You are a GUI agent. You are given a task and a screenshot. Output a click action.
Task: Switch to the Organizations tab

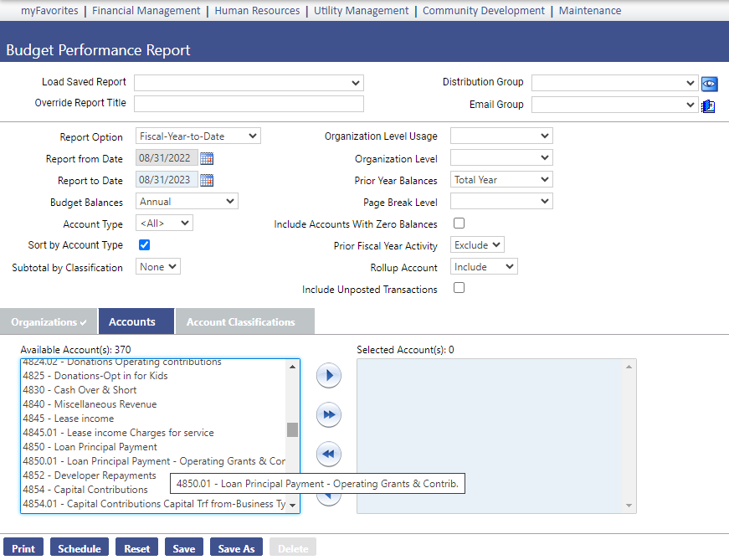coord(49,321)
